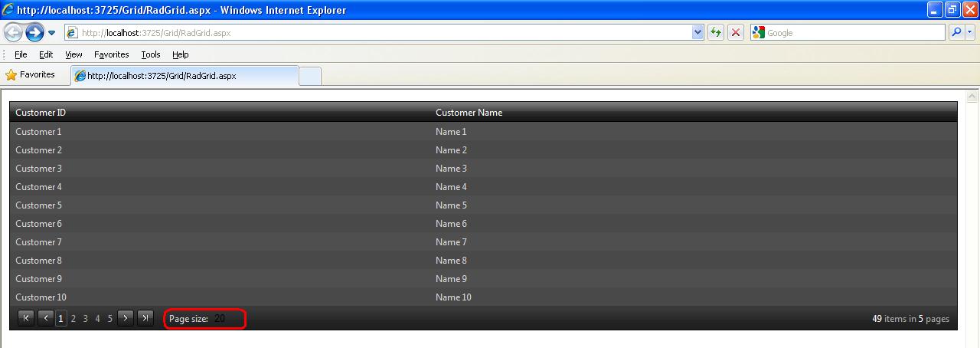This screenshot has height=348, width=980.
Task: Go to page 2 in the pager
Action: [x=73, y=319]
